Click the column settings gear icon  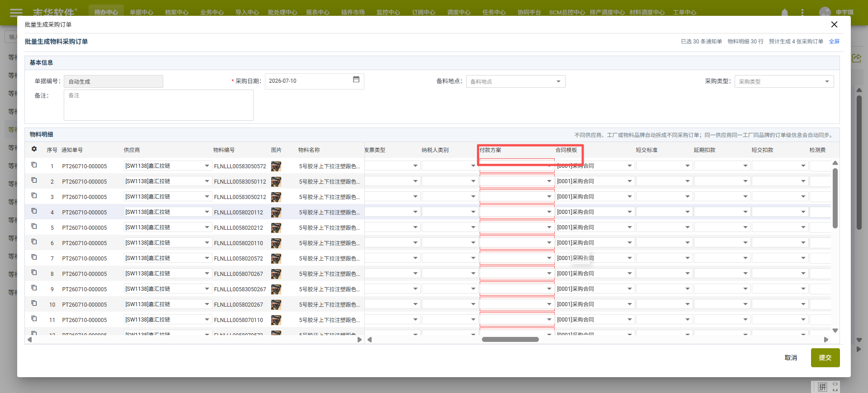(34, 149)
